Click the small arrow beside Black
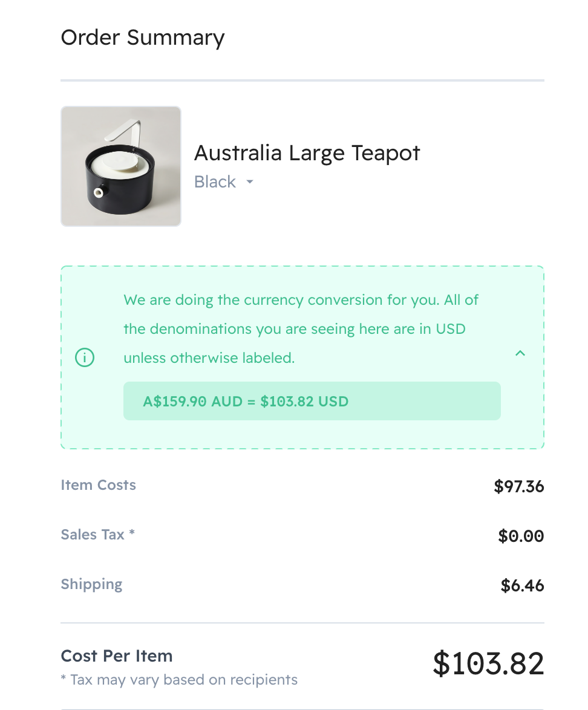 249,182
